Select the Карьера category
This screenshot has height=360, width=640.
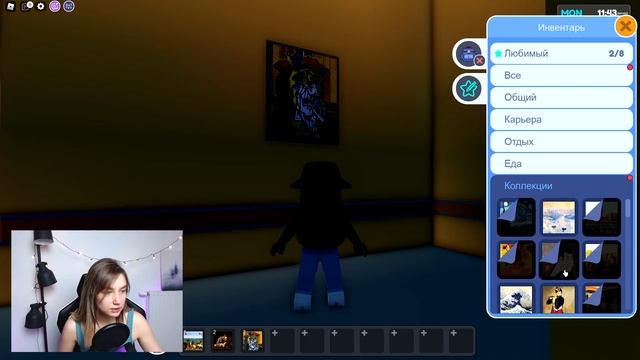[x=561, y=120]
